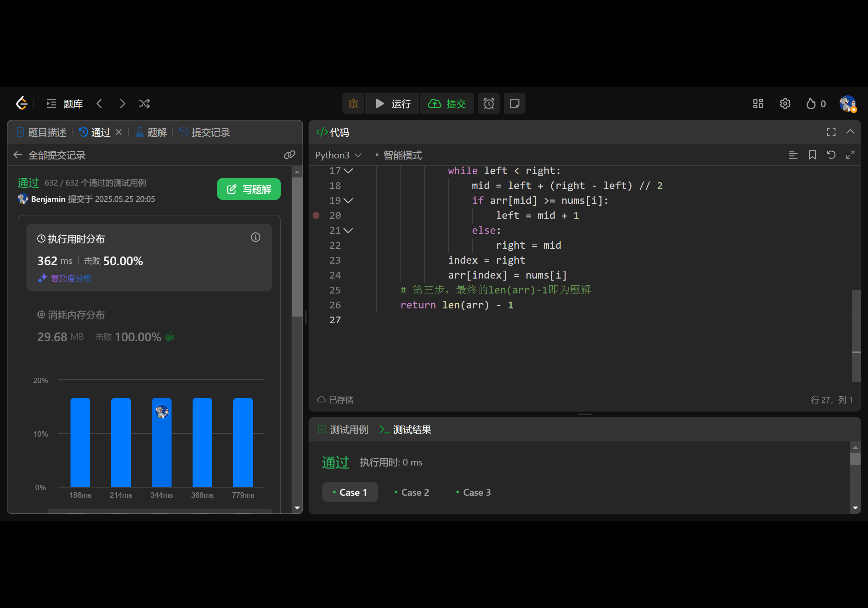Collapse the code panel with chevron up
This screenshot has width=868, height=608.
(850, 132)
